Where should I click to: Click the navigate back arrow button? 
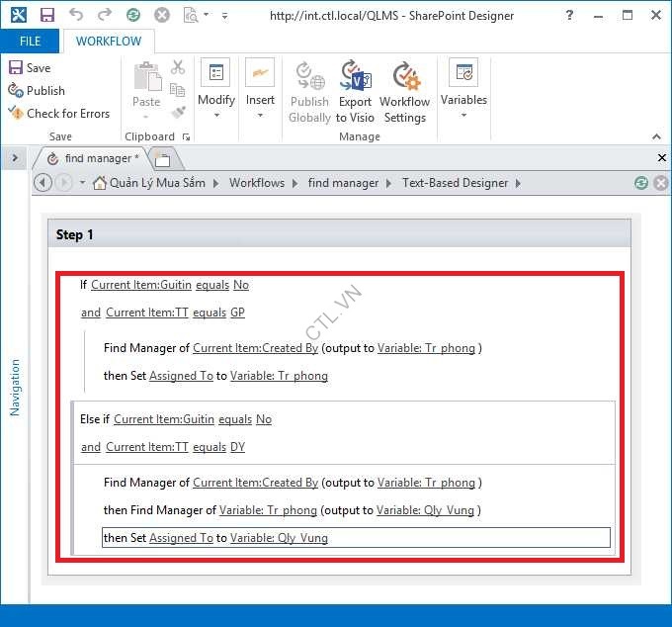(x=42, y=183)
